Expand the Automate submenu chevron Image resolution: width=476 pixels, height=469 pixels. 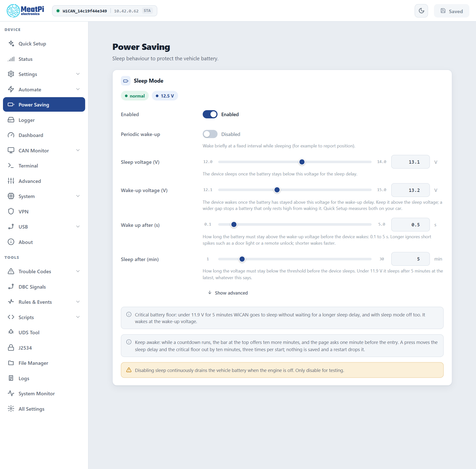coord(78,89)
